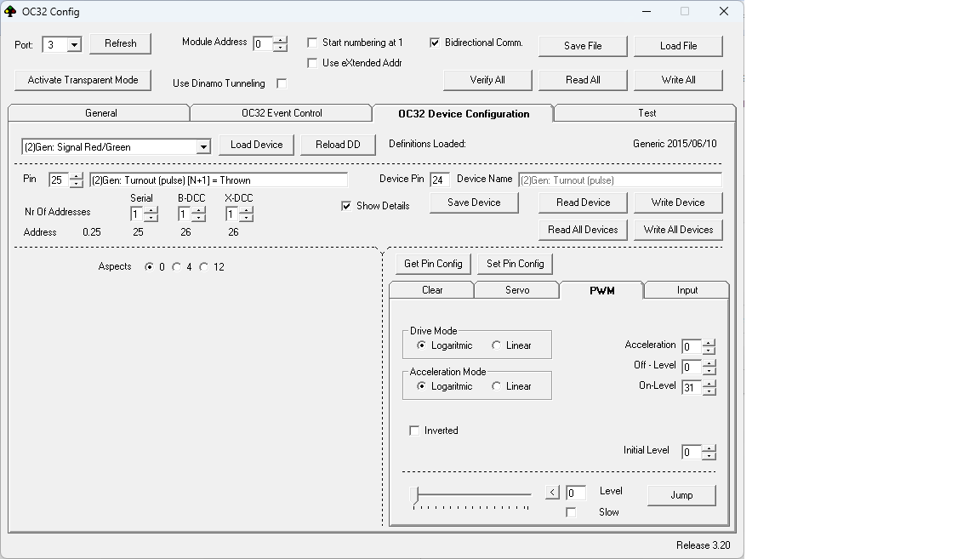
Task: Increase the Off-Level spinner value
Action: [709, 362]
